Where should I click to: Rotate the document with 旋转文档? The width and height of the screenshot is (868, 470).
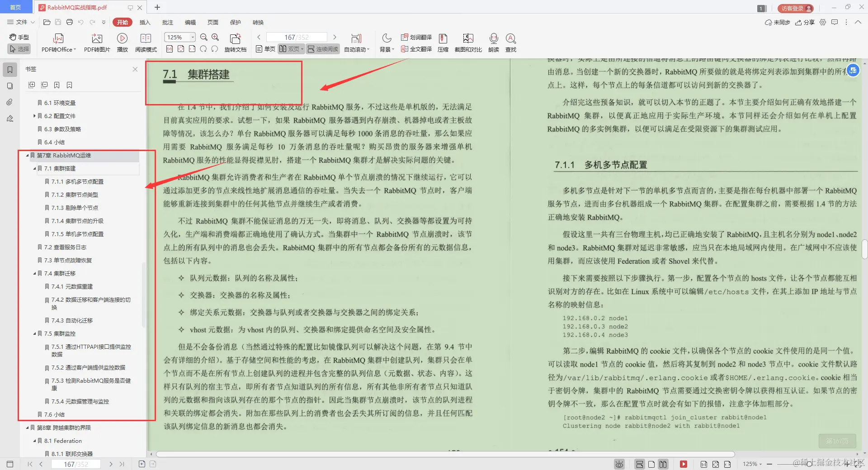(x=235, y=42)
